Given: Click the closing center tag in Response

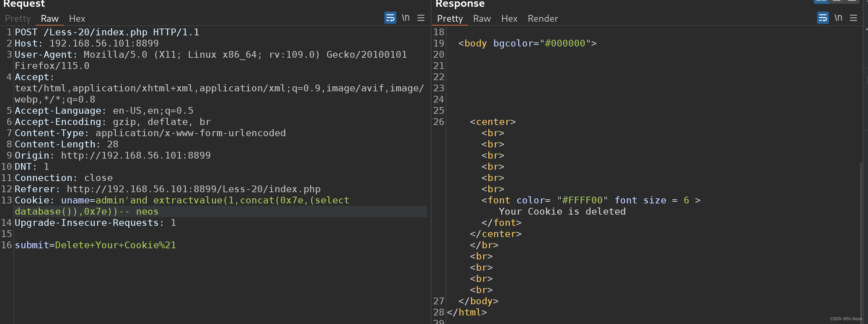Looking at the screenshot, I should (495, 234).
